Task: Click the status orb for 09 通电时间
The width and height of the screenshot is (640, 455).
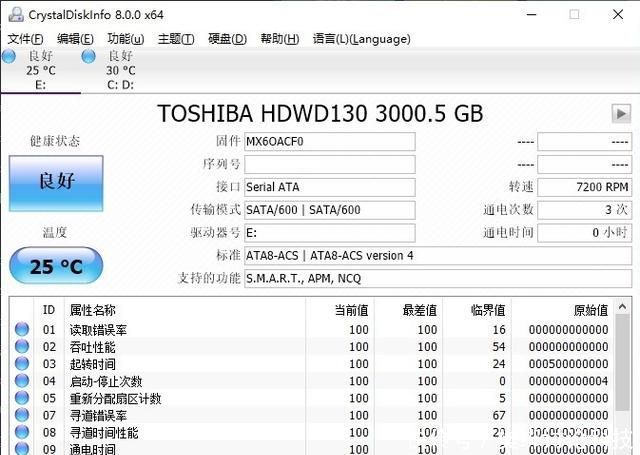Action: 22,448
